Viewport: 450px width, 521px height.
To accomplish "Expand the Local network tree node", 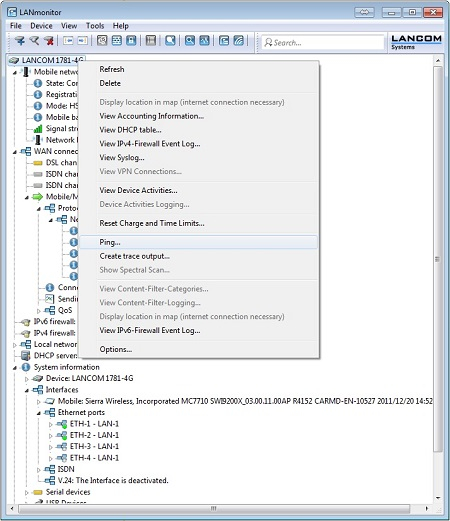I will coord(15,345).
